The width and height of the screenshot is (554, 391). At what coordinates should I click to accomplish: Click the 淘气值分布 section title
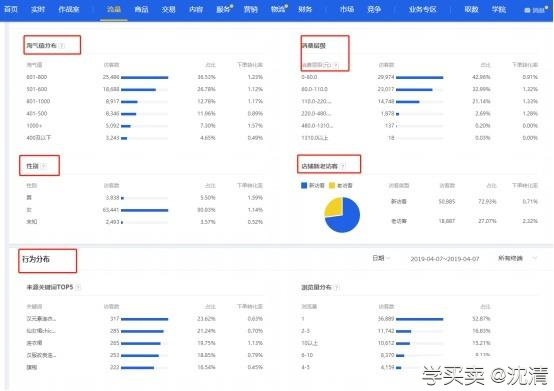pos(41,46)
